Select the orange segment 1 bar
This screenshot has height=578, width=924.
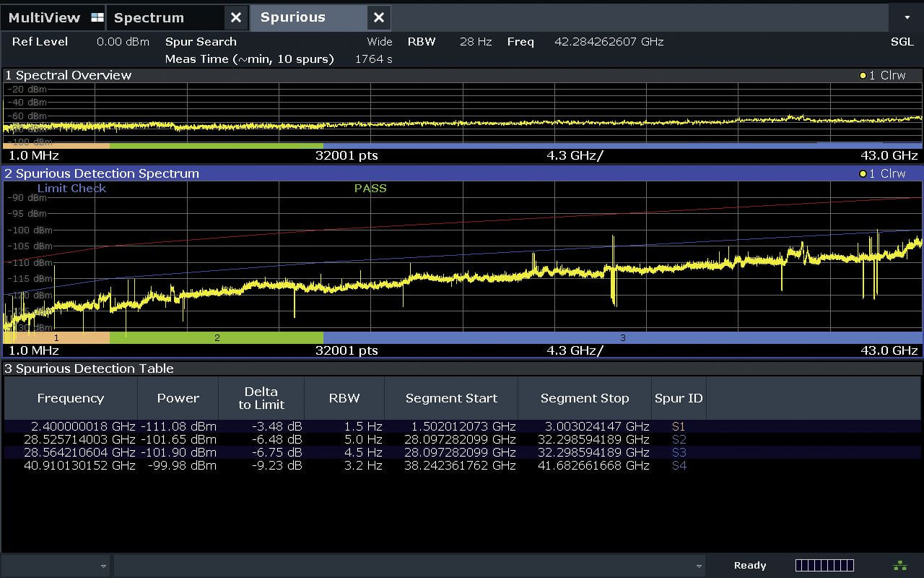(56, 337)
